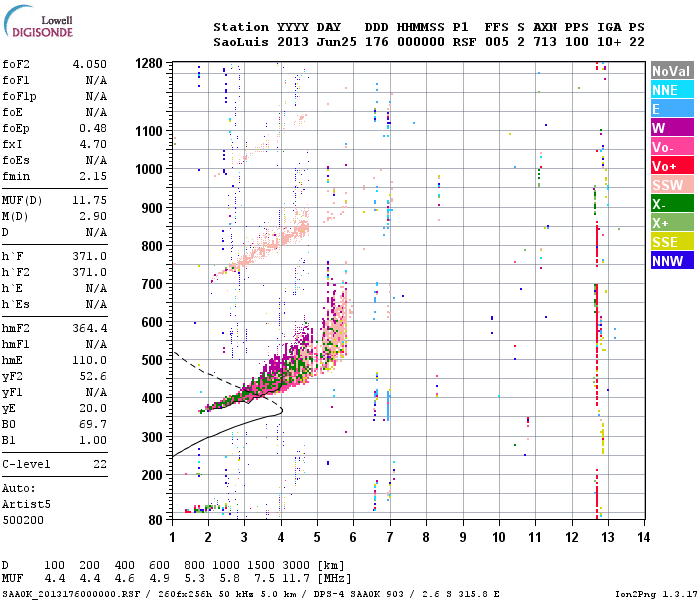Click the foE N/A value

click(x=96, y=112)
